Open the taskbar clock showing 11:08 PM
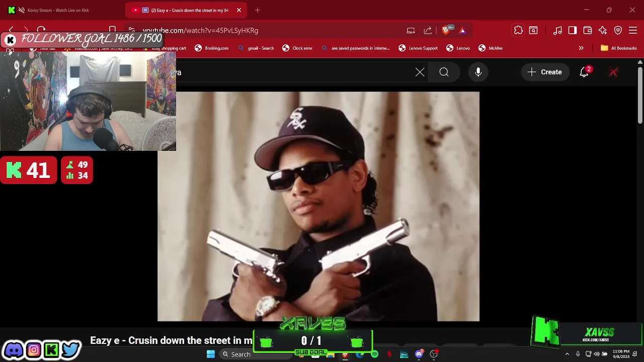This screenshot has height=362, width=644. pyautogui.click(x=621, y=354)
